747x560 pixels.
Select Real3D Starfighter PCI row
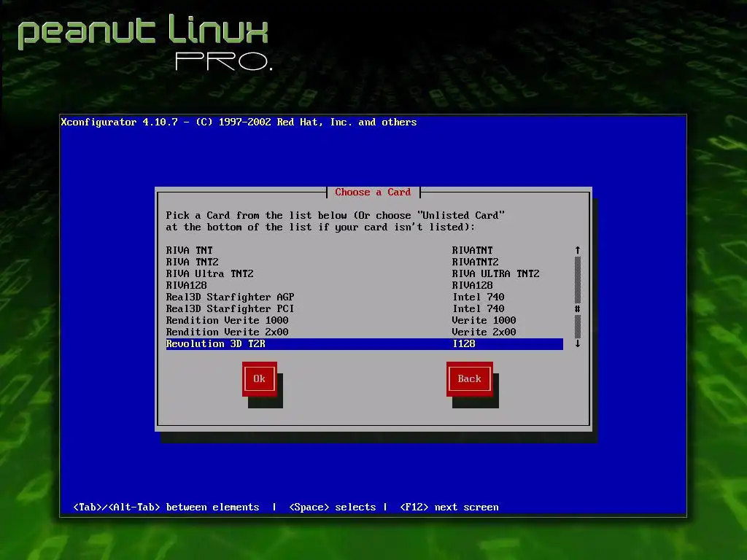365,308
